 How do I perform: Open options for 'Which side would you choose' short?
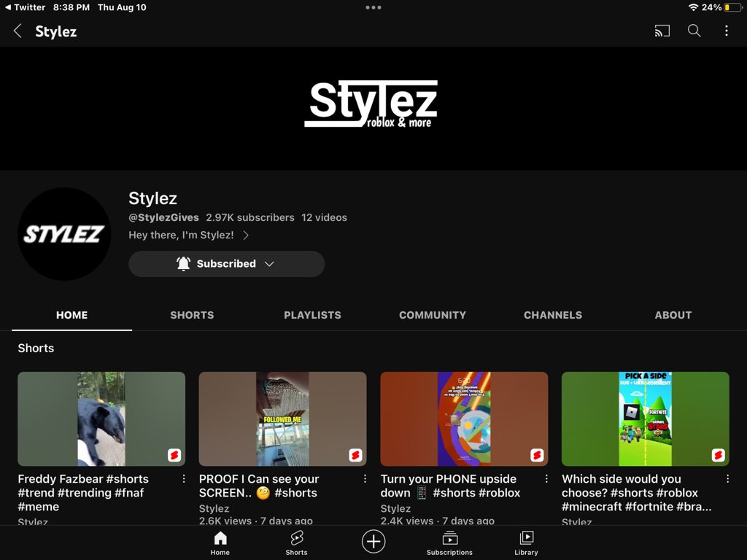[727, 479]
